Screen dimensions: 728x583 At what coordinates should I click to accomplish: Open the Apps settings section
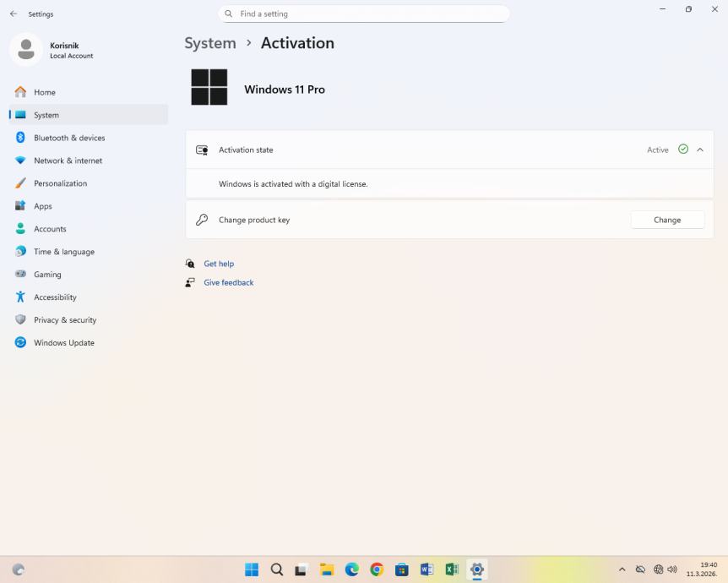88,206
